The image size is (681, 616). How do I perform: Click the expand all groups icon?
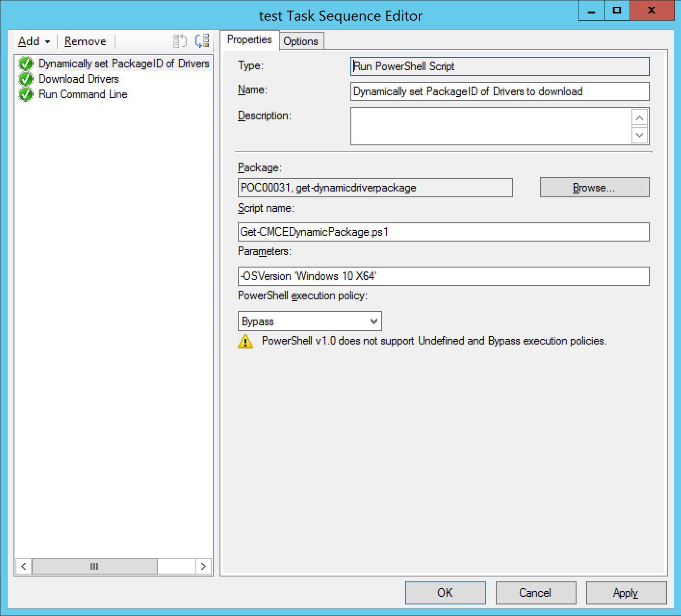point(202,41)
